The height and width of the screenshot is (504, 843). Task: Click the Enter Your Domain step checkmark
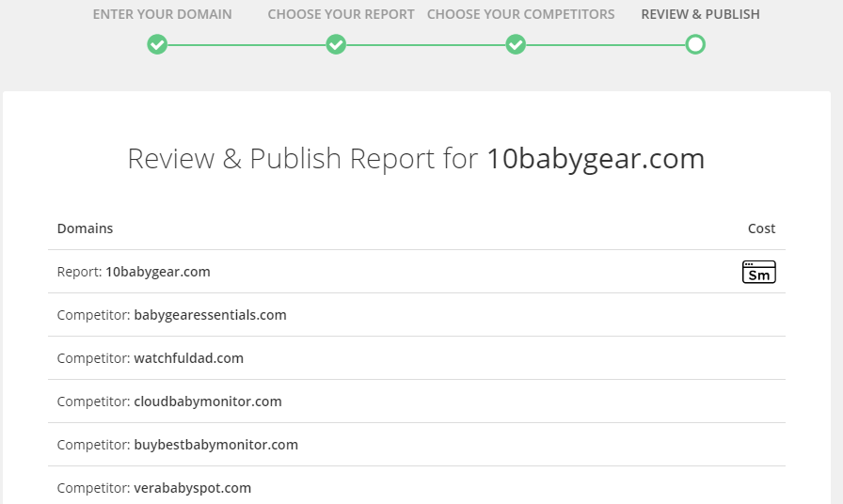pos(157,44)
